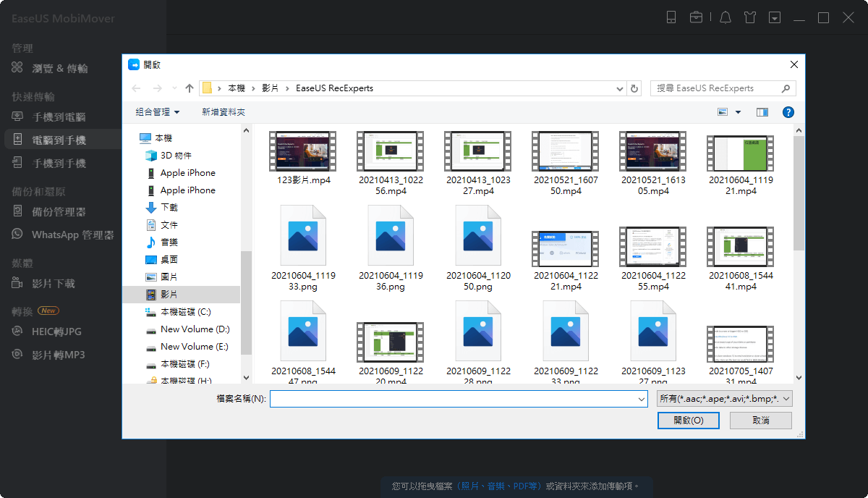The image size is (868, 498).
Task: Open the 下載 folder in sidebar
Action: tap(169, 208)
